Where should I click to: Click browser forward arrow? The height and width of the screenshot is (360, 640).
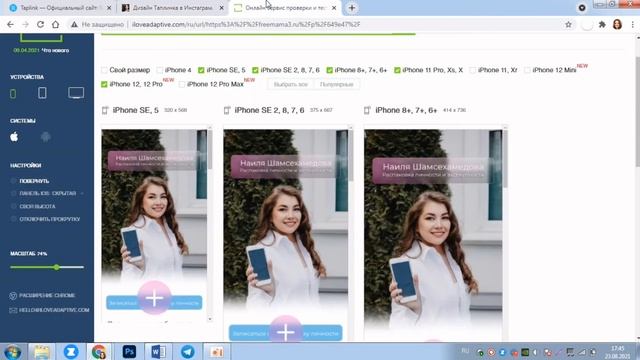click(25, 24)
